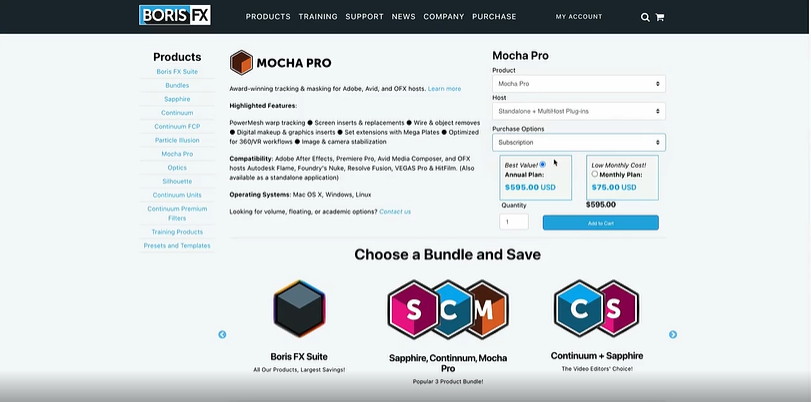Open Silhouette in the Products sidebar
Screen dimensions: 811x402
(177, 182)
